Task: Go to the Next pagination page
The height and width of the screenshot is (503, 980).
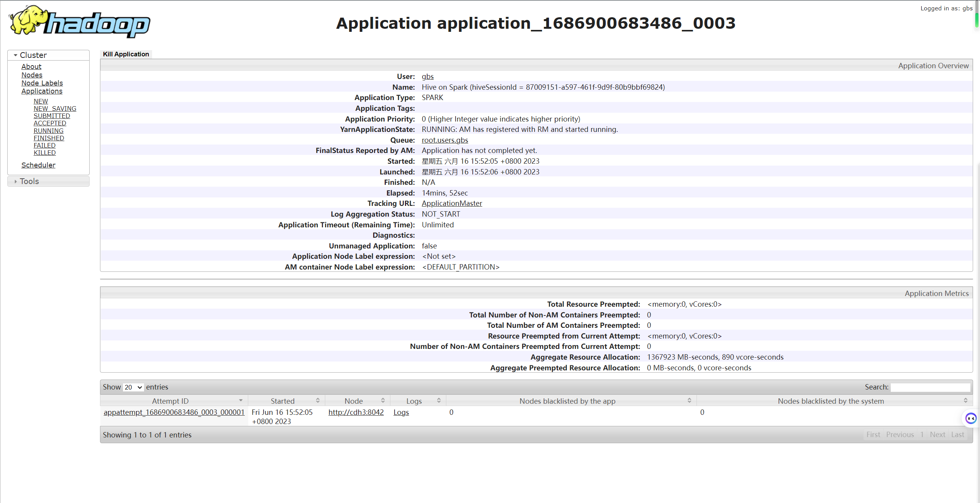Action: pos(937,434)
